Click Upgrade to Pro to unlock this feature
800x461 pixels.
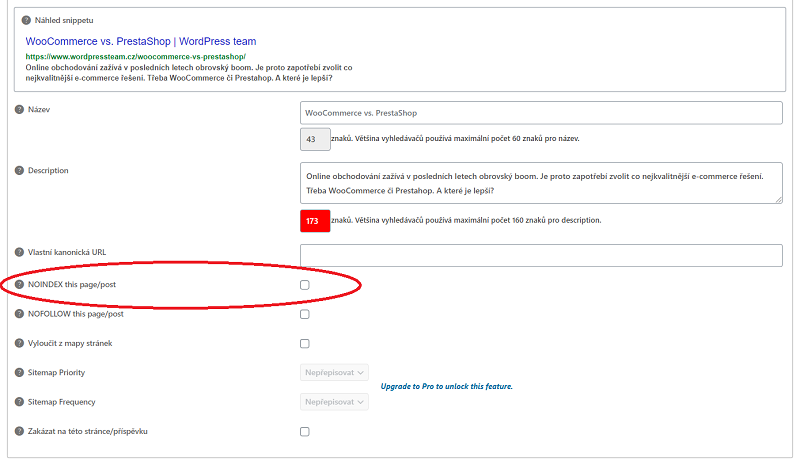(446, 387)
